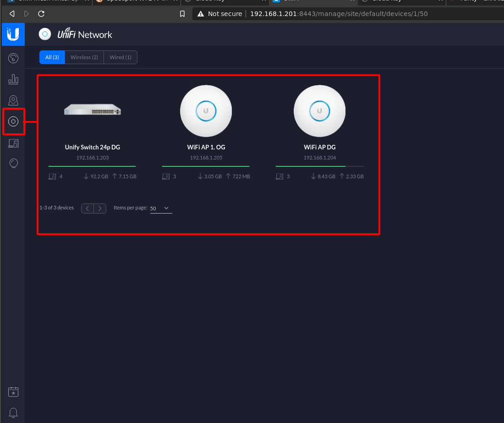
Task: Click the 722 MB upload value
Action: (x=241, y=176)
